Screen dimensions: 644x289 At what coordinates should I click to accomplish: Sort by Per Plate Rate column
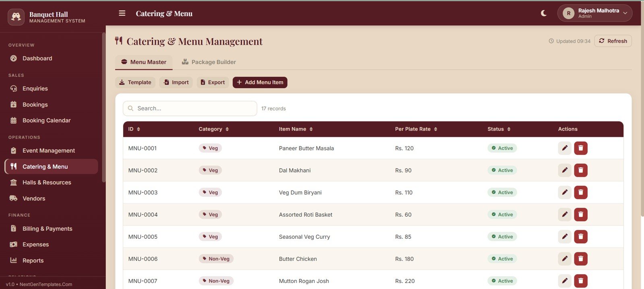click(416, 129)
